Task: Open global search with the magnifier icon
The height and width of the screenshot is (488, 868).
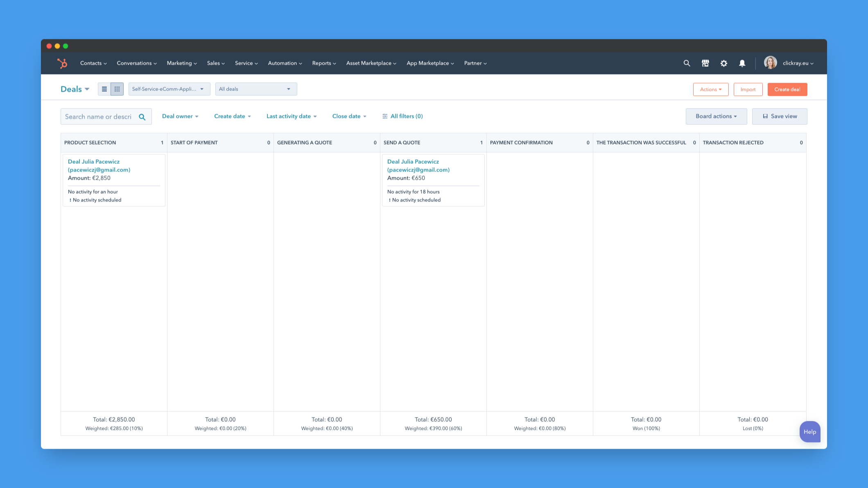Action: pyautogui.click(x=686, y=63)
